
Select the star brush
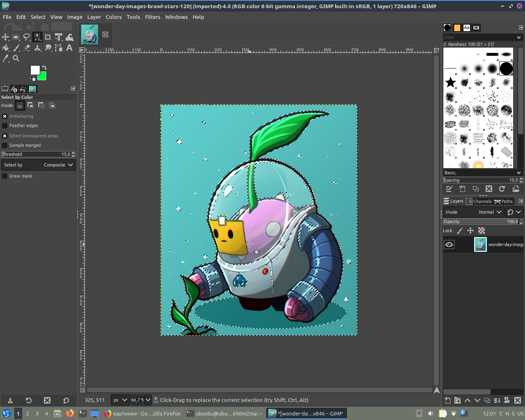pos(450,82)
